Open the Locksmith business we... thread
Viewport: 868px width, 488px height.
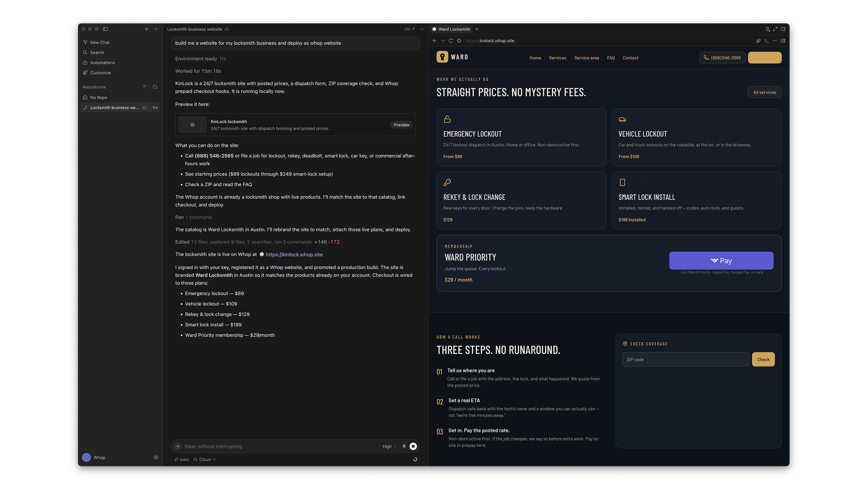(x=120, y=108)
